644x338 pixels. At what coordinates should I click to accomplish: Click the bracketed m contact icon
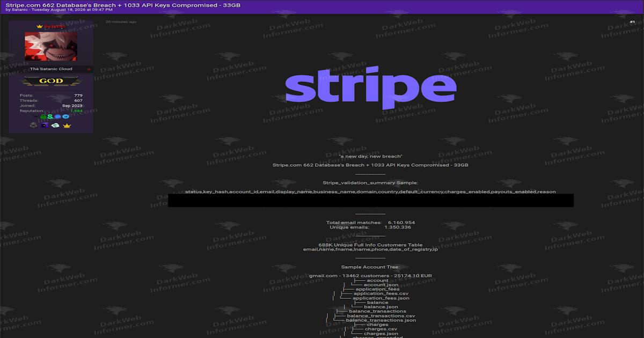36,116
